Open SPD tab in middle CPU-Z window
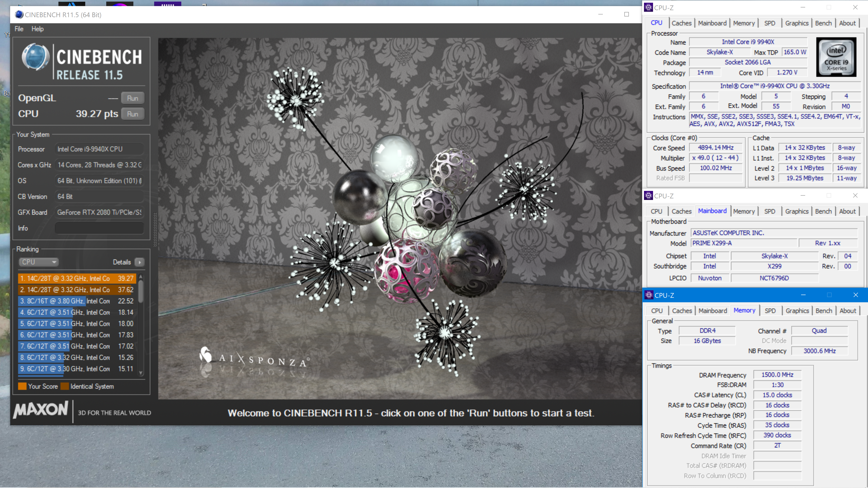 coord(770,211)
